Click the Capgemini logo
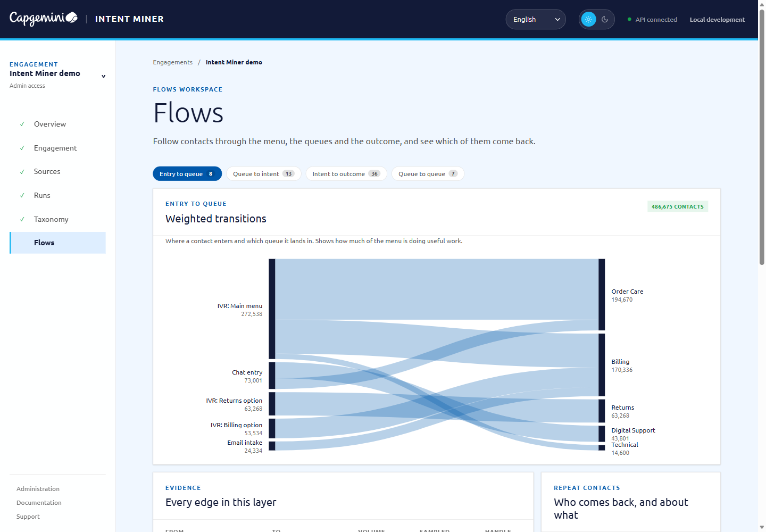Screen dimensions: 766x532 tap(44, 19)
